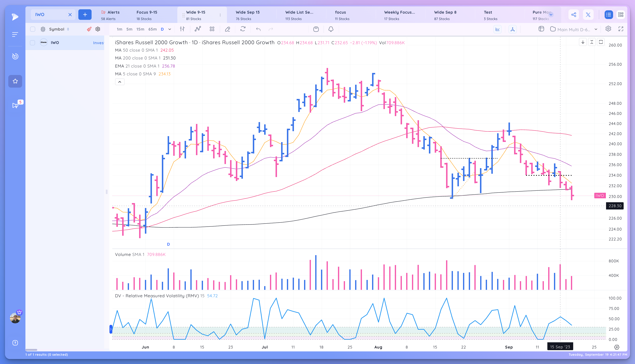635x364 pixels.
Task: Expand the timeframe dropdown chevron
Action: 169,29
